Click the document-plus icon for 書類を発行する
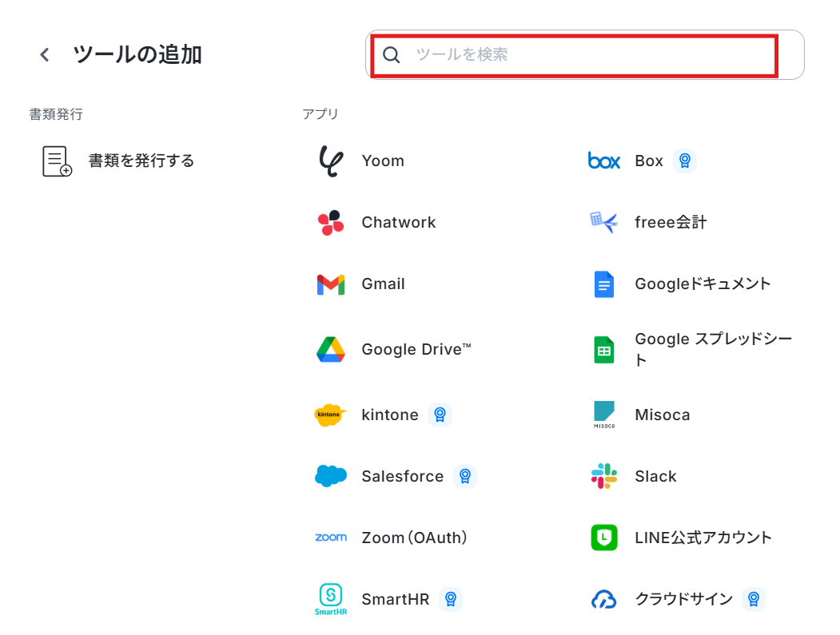This screenshot has width=840, height=635. (x=57, y=161)
